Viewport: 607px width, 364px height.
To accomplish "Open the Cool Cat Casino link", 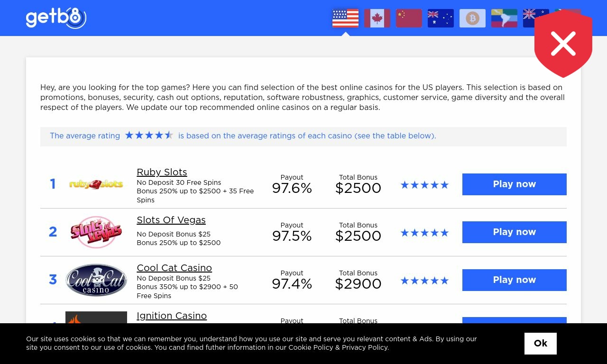I will (x=174, y=268).
